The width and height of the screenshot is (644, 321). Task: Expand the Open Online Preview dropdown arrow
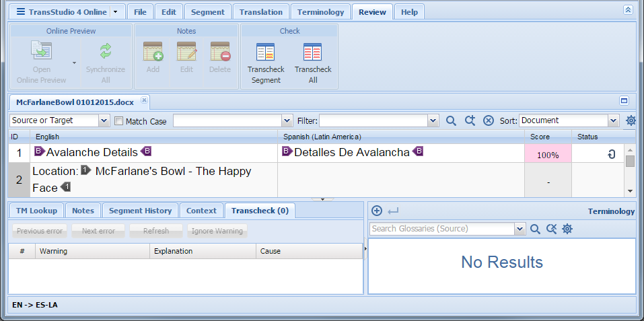74,63
